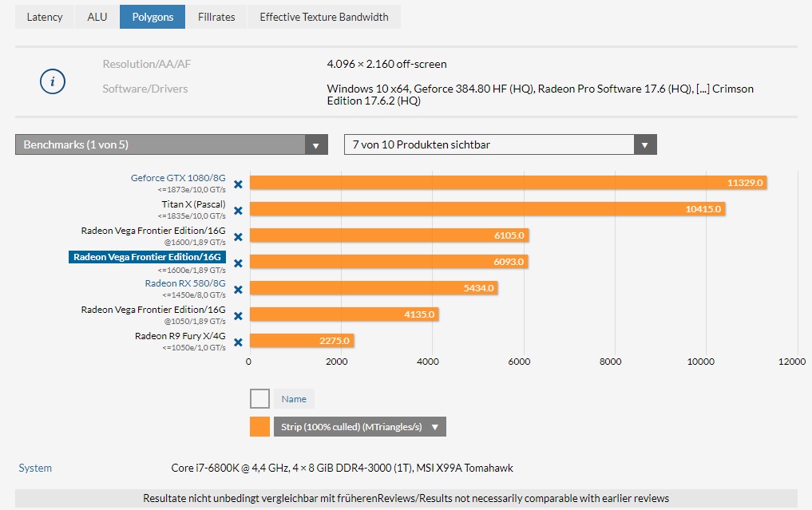
Task: Remove Radeon RX 580/8G with its X icon
Action: tap(238, 290)
